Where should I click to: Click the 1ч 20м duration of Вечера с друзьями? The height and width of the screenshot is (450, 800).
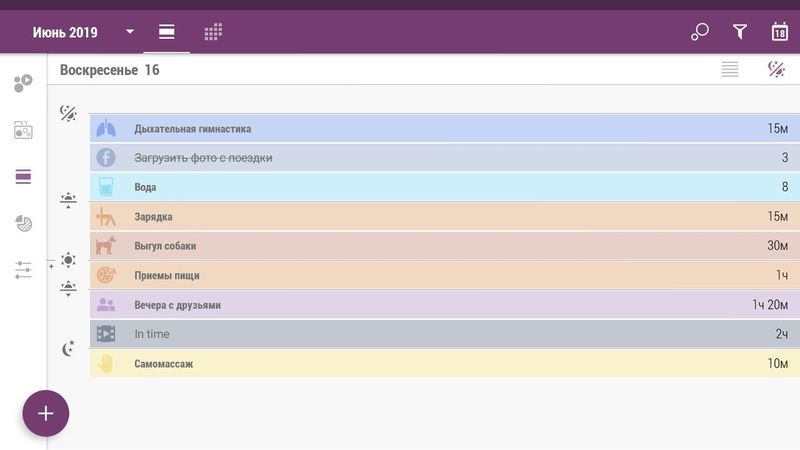pyautogui.click(x=770, y=305)
